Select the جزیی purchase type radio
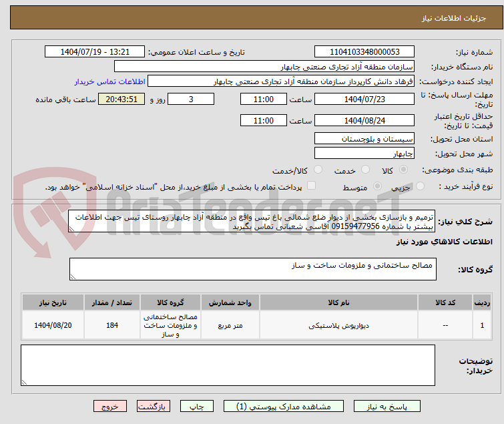This screenshot has width=504, height=424. point(420,186)
